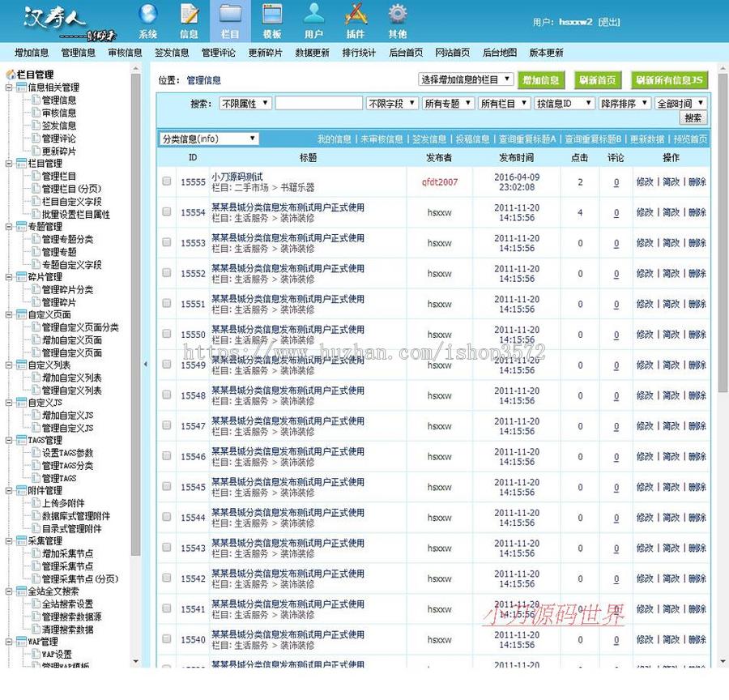This screenshot has width=729, height=700.
Task: Open the 所有专题 dropdown
Action: (448, 103)
